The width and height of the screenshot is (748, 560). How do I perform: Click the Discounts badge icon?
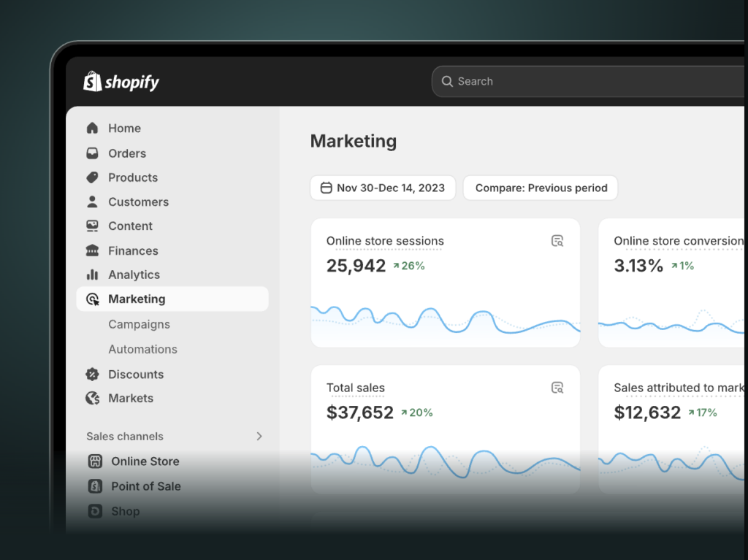pyautogui.click(x=92, y=375)
